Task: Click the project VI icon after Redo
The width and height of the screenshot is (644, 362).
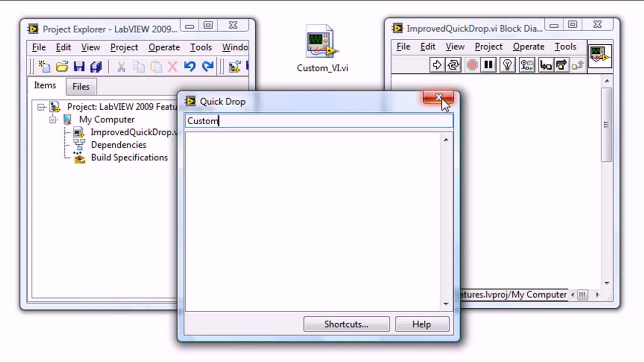Action: tap(234, 66)
